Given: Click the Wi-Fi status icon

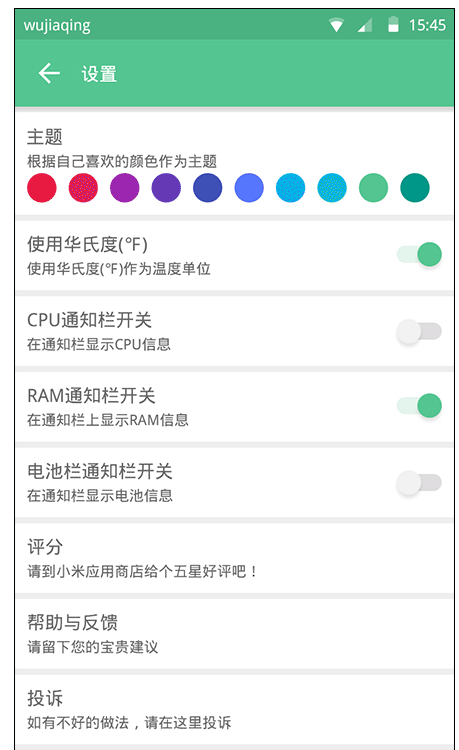Looking at the screenshot, I should pyautogui.click(x=337, y=25).
